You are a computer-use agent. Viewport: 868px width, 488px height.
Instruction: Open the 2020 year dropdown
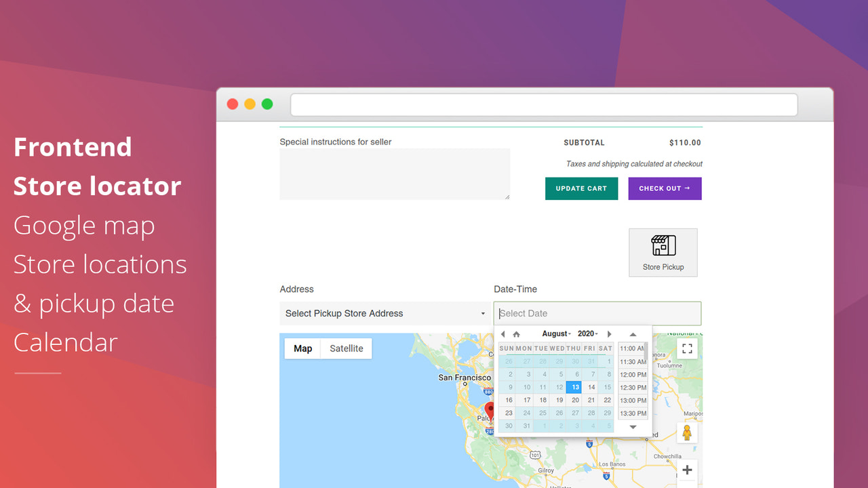(x=587, y=333)
